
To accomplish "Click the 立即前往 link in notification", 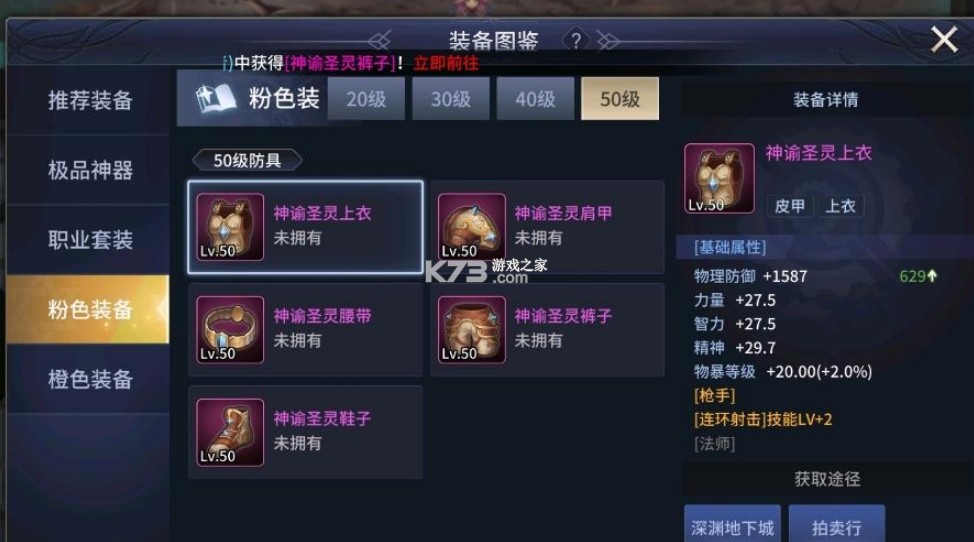I will (x=446, y=63).
